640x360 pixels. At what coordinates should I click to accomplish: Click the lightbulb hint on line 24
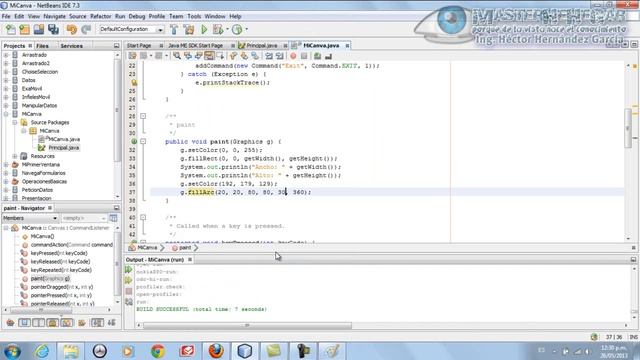click(134, 82)
